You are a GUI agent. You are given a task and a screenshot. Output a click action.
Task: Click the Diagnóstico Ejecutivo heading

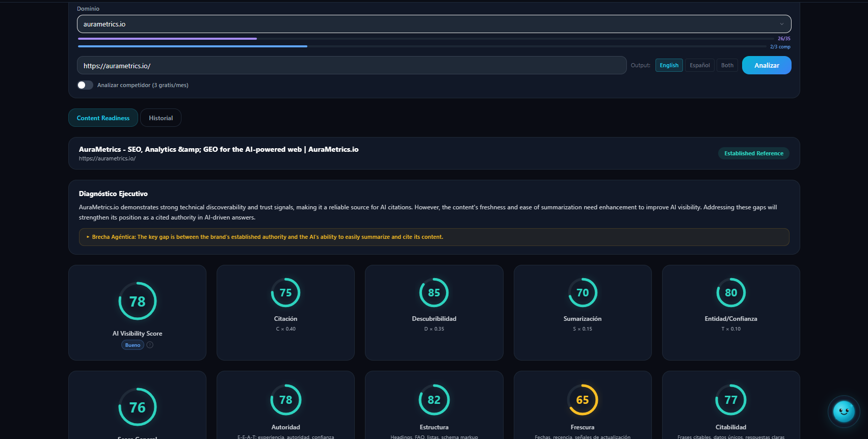[x=113, y=194]
